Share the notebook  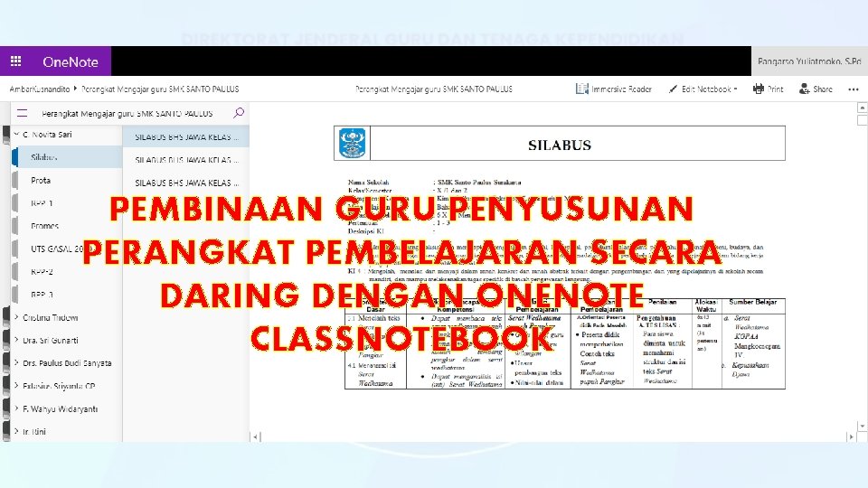coord(816,89)
